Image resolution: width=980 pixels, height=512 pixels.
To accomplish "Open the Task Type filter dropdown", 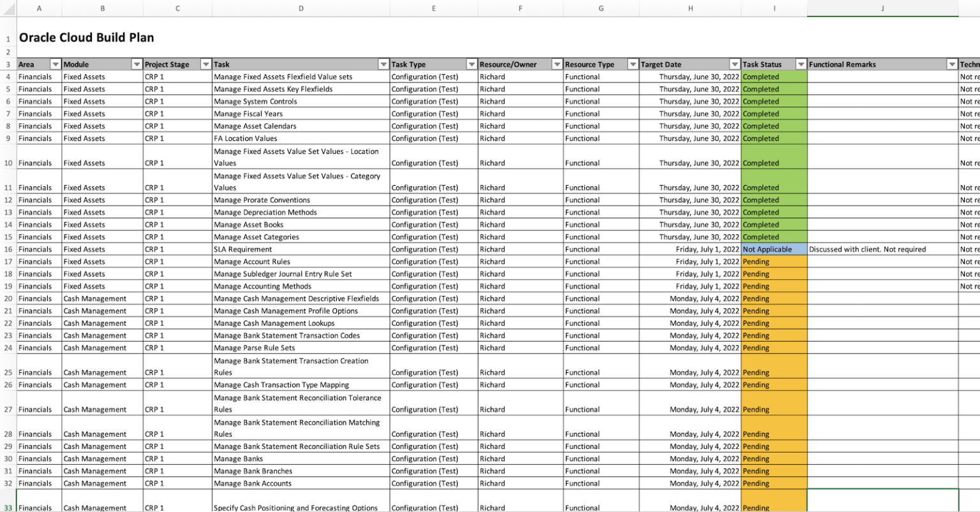I will 471,64.
